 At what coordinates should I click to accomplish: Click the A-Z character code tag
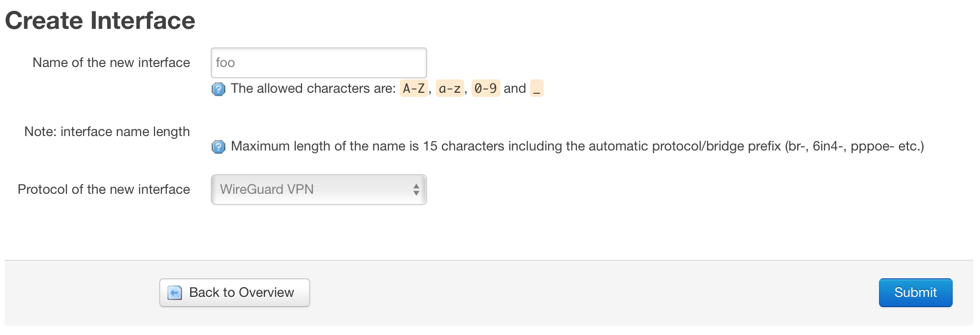coord(414,89)
